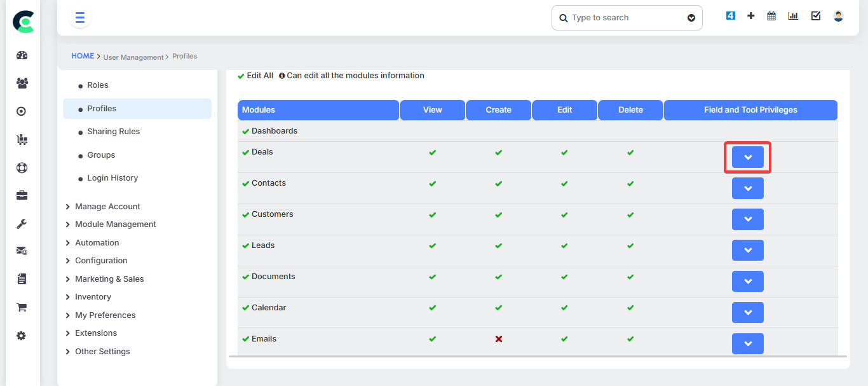Screen dimensions: 868x386
Task: Click the HOME breadcrumb link
Action: click(83, 56)
